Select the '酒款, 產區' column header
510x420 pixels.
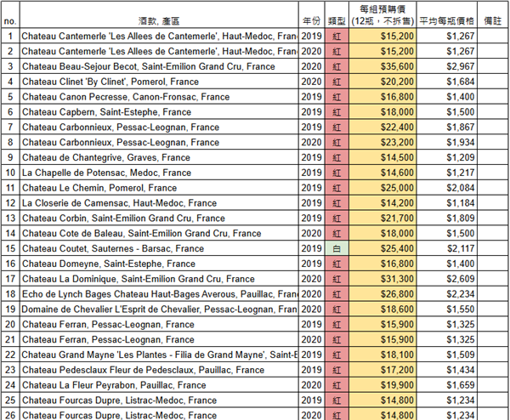[x=159, y=15]
